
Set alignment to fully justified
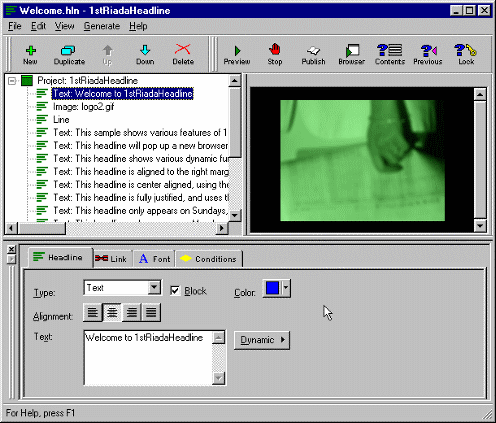(151, 312)
